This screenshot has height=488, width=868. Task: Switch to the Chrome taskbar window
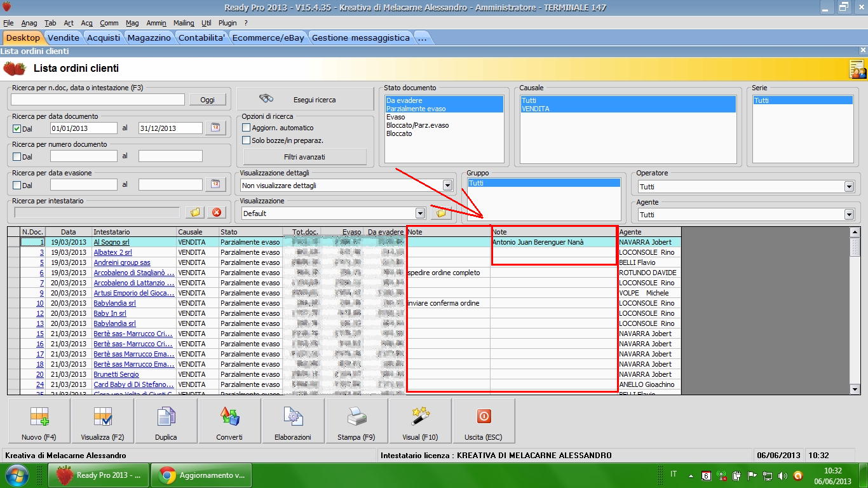click(x=201, y=475)
